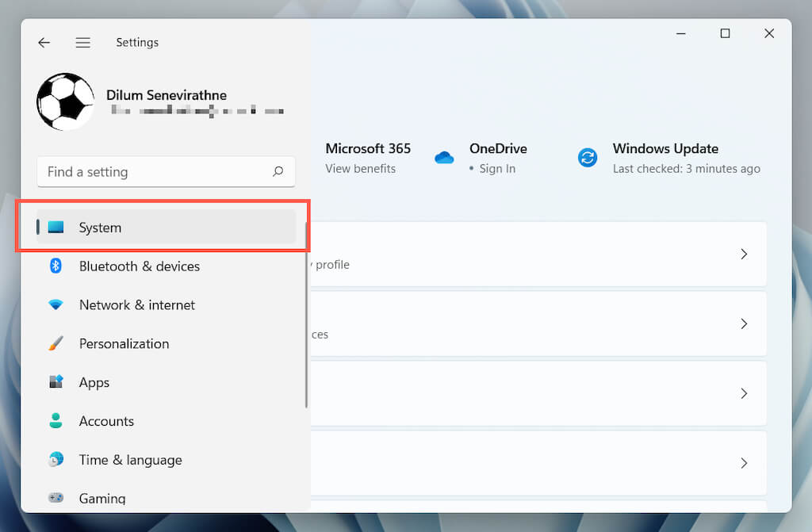Toggle the hamburger navigation menu
This screenshot has height=532, width=812.
(82, 43)
